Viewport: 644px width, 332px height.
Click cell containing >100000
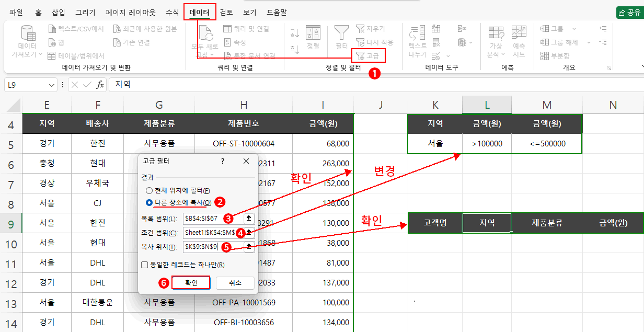(x=487, y=143)
